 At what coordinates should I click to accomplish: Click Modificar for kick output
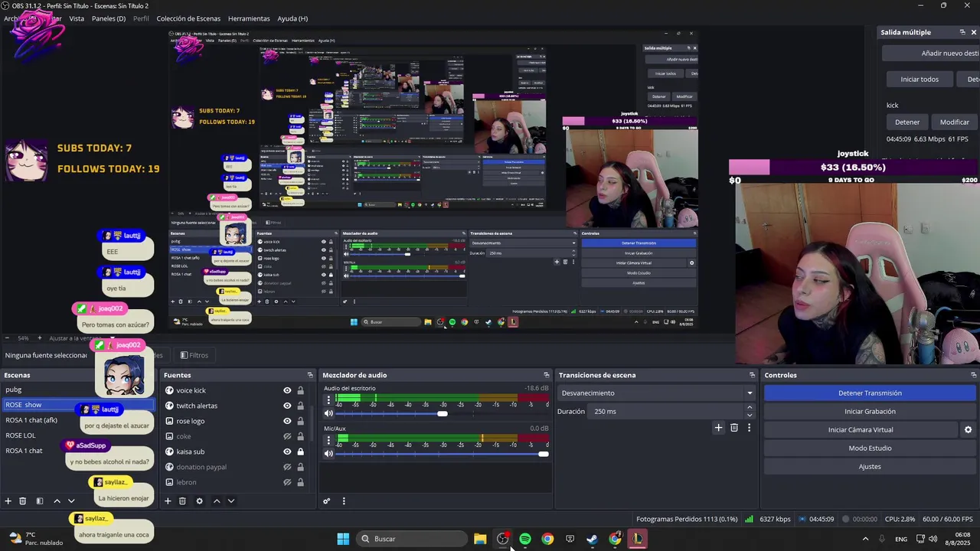coord(954,122)
